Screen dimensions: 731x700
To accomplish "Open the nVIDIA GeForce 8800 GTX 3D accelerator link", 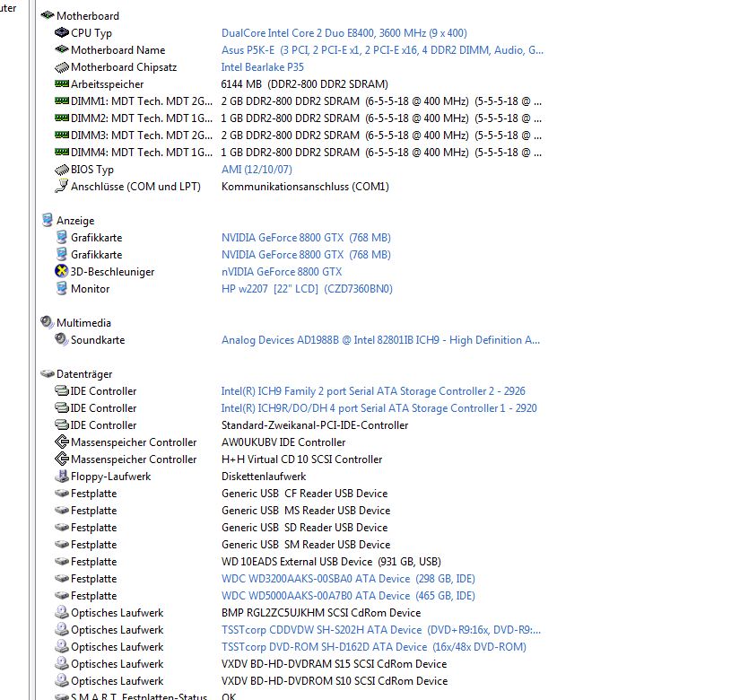I will [x=282, y=271].
